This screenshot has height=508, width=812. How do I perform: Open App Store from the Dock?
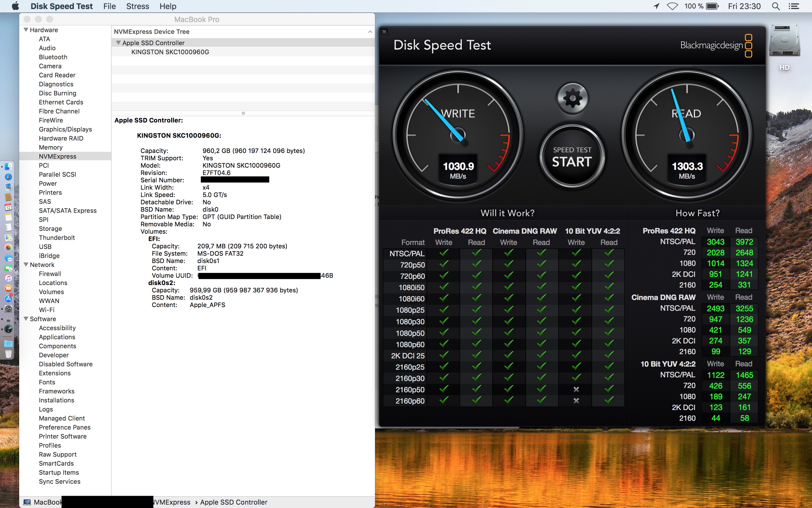coord(8,298)
